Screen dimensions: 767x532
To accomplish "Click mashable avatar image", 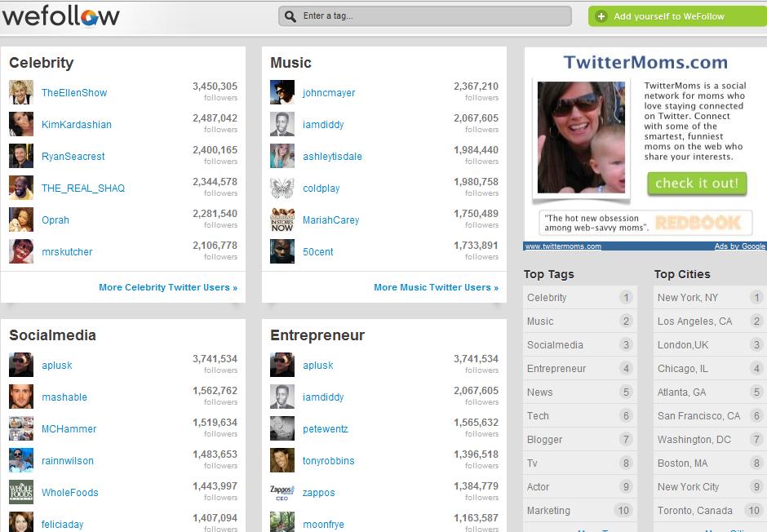I will pyautogui.click(x=21, y=397).
